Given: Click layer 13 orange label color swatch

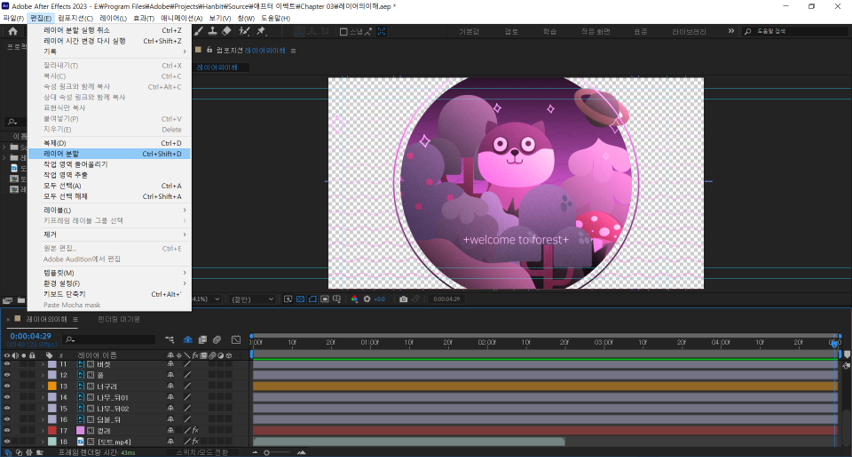Looking at the screenshot, I should point(52,386).
